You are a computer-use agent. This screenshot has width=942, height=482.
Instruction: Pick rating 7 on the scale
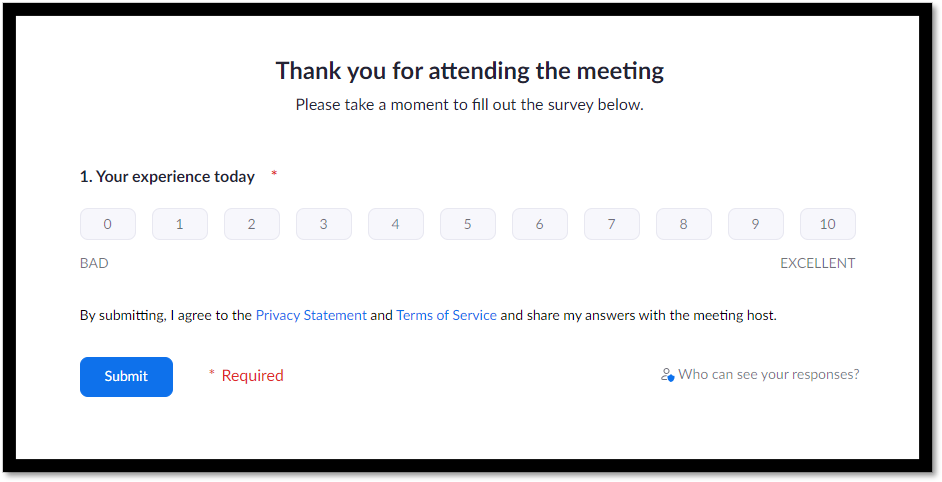[x=612, y=224]
